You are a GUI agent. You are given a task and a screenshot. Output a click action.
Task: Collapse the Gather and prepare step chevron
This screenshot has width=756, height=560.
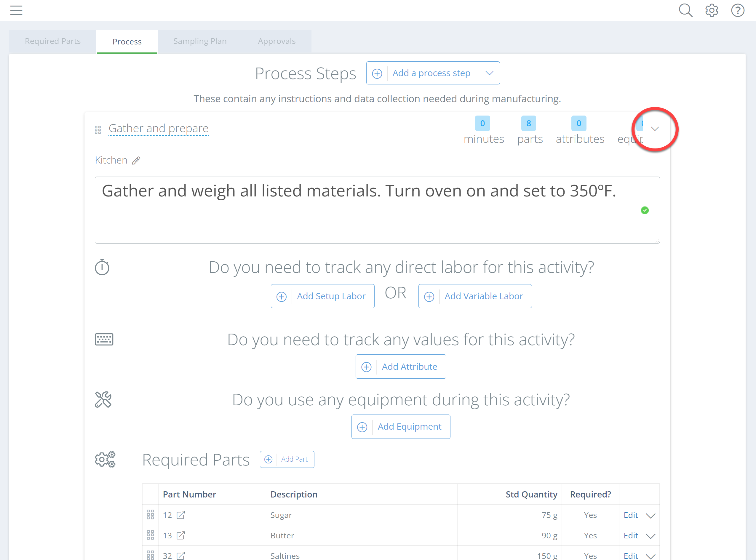(655, 129)
